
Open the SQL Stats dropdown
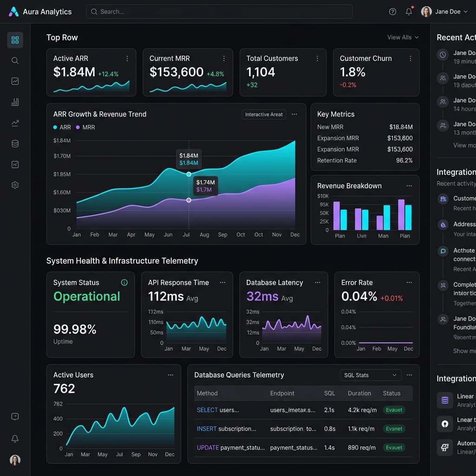click(370, 375)
